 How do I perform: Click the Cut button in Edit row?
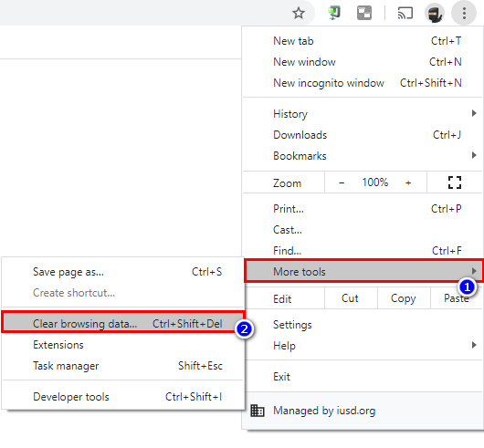pos(351,298)
